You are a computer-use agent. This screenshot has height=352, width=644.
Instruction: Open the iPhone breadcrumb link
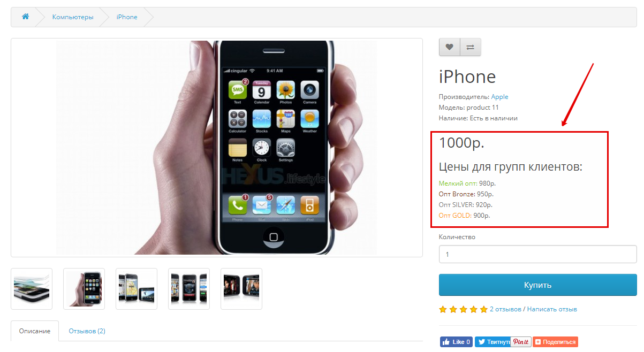point(127,17)
